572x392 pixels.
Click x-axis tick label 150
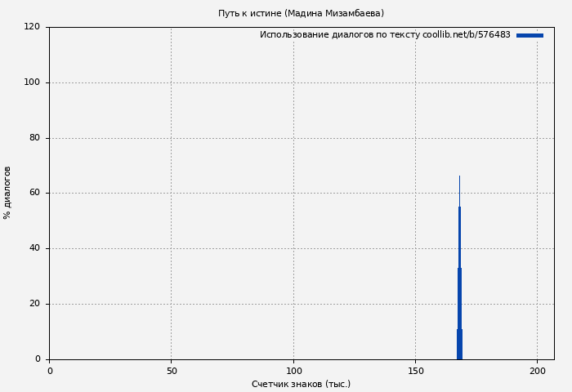coord(415,371)
